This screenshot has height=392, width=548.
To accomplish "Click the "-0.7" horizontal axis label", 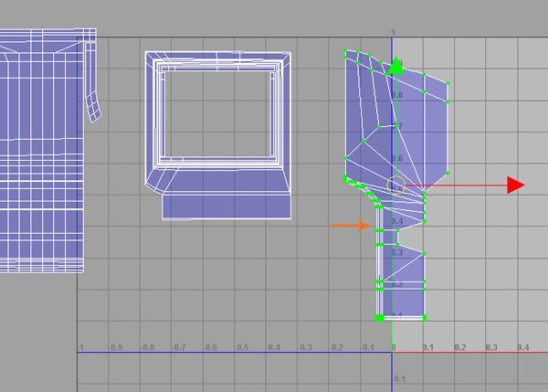I will [179, 347].
